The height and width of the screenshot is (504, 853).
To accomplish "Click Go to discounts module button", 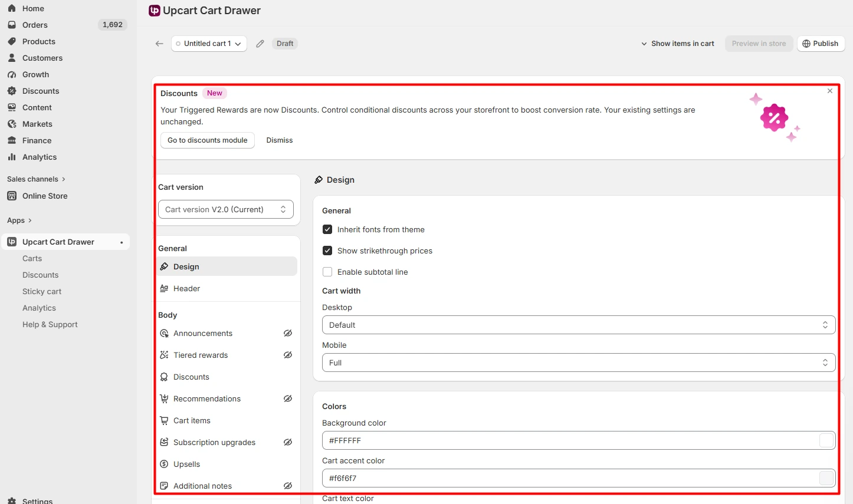I will tap(208, 140).
